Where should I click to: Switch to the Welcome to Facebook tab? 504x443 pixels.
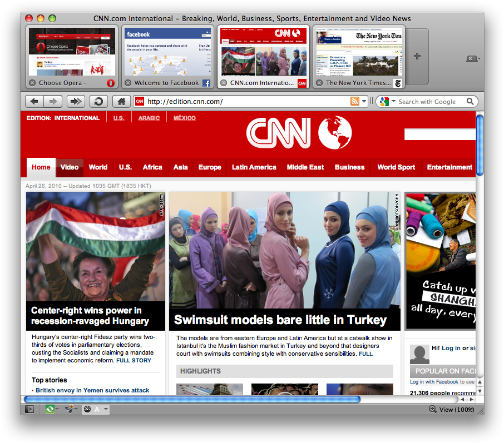click(x=167, y=57)
